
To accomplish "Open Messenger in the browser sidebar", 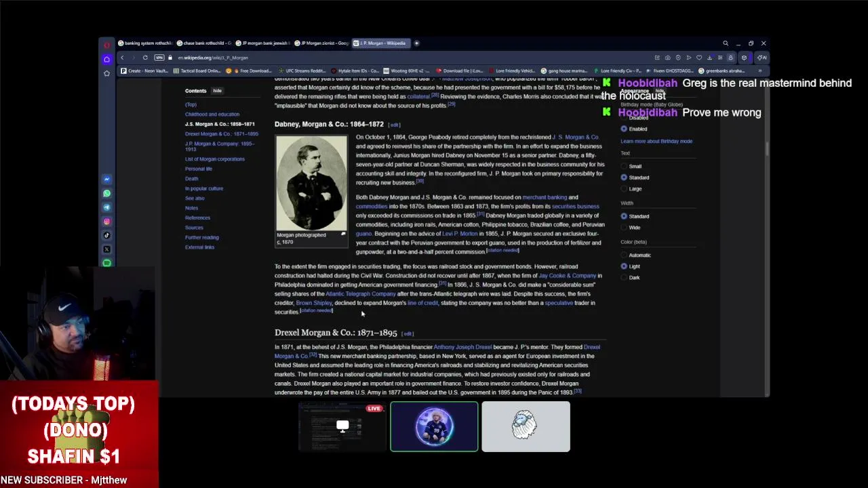I will pyautogui.click(x=106, y=180).
